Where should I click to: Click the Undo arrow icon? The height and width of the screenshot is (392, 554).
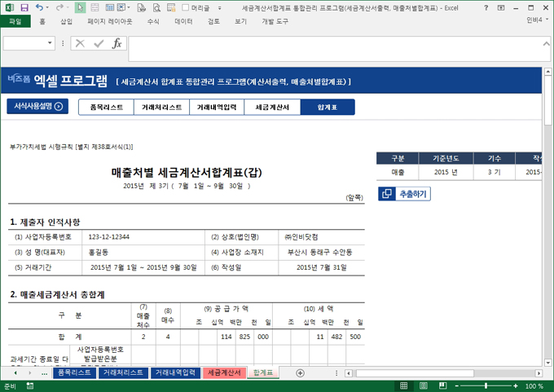(38, 7)
